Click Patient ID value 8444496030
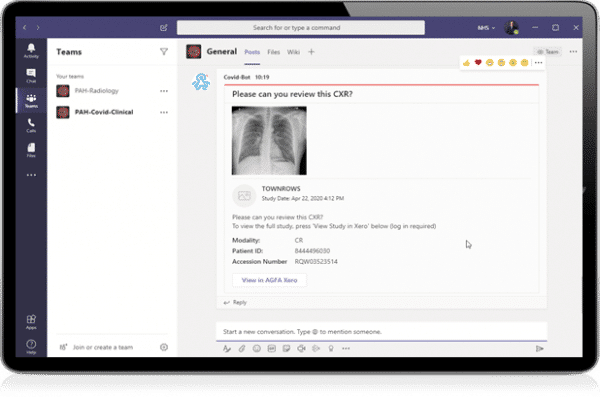600x397 pixels. tap(312, 251)
